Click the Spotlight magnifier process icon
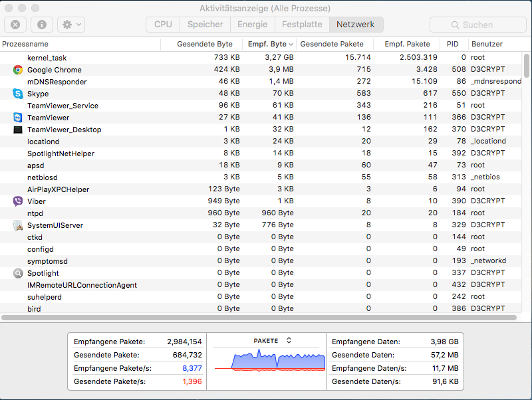 point(18,273)
